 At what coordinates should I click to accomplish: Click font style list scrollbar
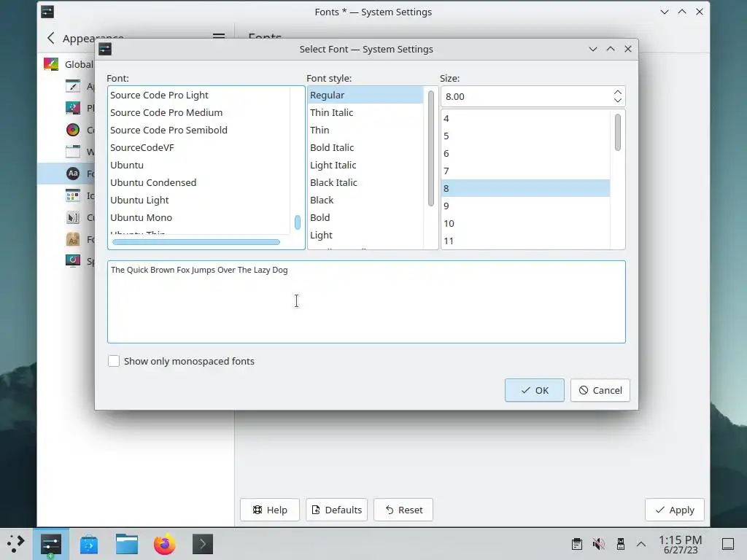pyautogui.click(x=430, y=149)
